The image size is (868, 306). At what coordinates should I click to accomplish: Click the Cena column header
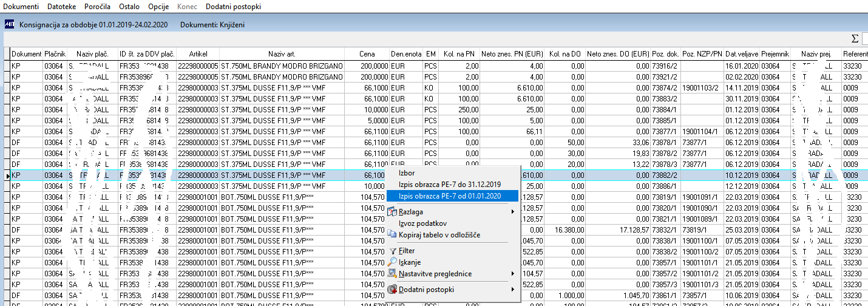tap(367, 54)
